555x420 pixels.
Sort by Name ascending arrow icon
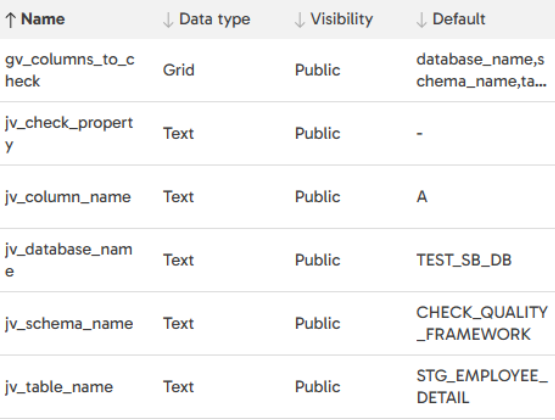click(11, 19)
